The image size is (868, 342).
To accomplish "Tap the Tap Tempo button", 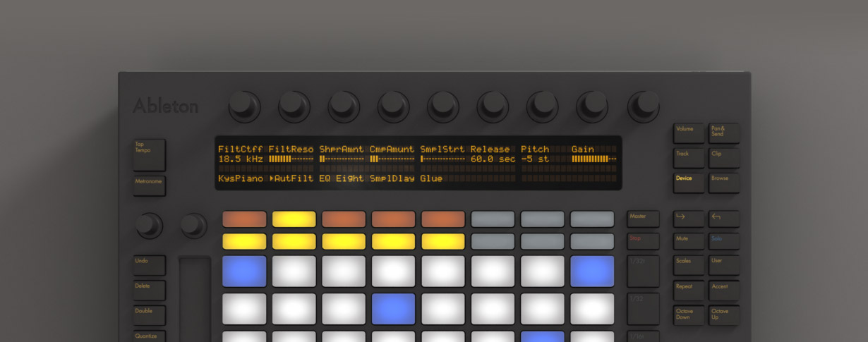I will [x=149, y=154].
